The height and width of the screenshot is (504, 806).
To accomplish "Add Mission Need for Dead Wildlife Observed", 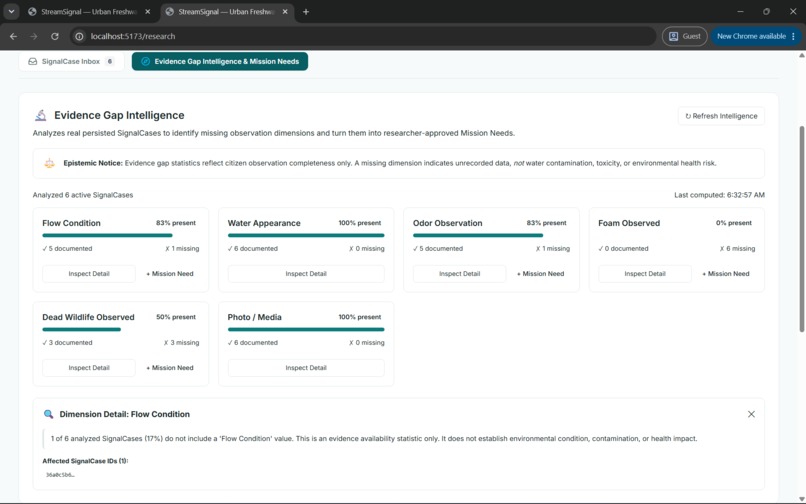I will click(x=170, y=368).
